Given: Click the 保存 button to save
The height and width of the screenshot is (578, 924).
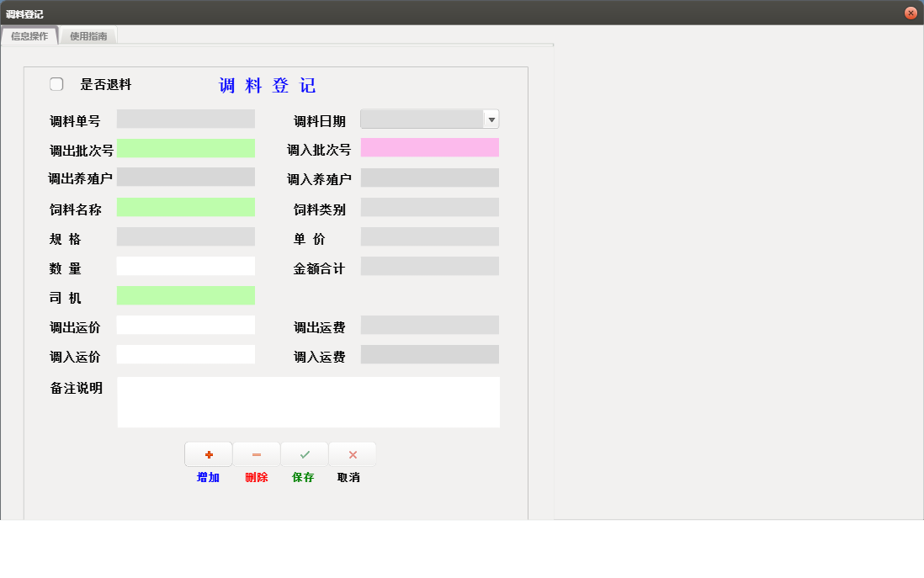Looking at the screenshot, I should click(x=304, y=477).
